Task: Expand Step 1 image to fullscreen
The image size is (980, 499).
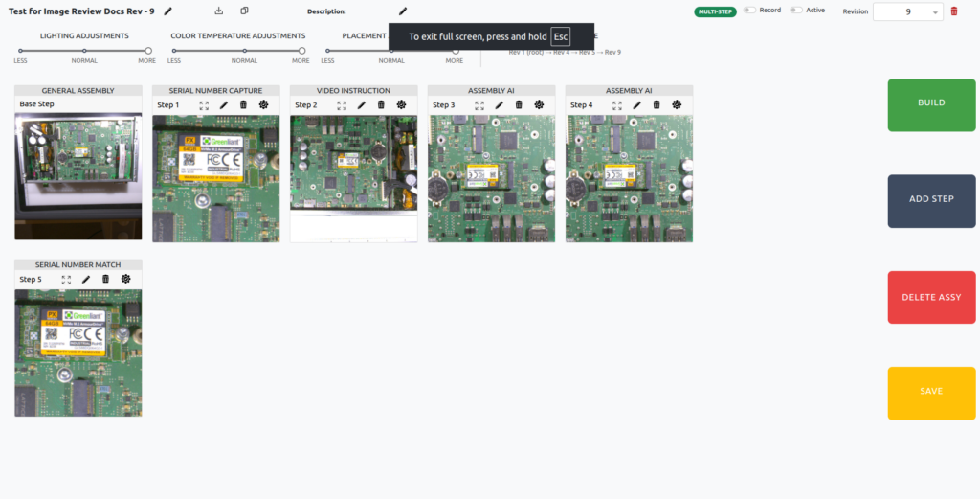Action: (x=204, y=104)
